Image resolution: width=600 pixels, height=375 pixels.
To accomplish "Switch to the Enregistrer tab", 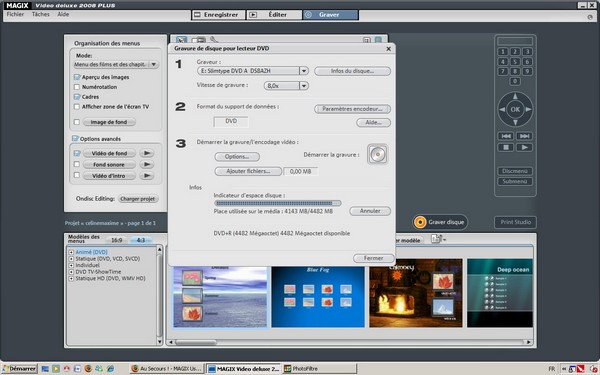I will (x=218, y=15).
